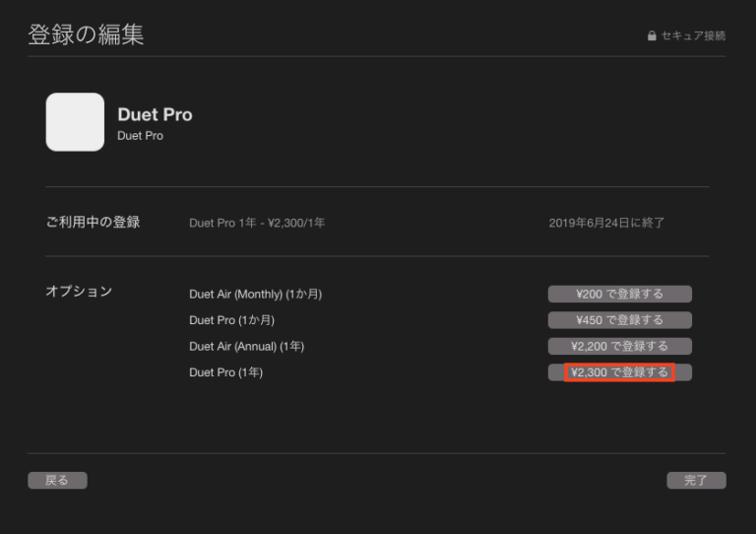Click the ご利用中の登録 section label
The width and height of the screenshot is (756, 534).
(93, 222)
